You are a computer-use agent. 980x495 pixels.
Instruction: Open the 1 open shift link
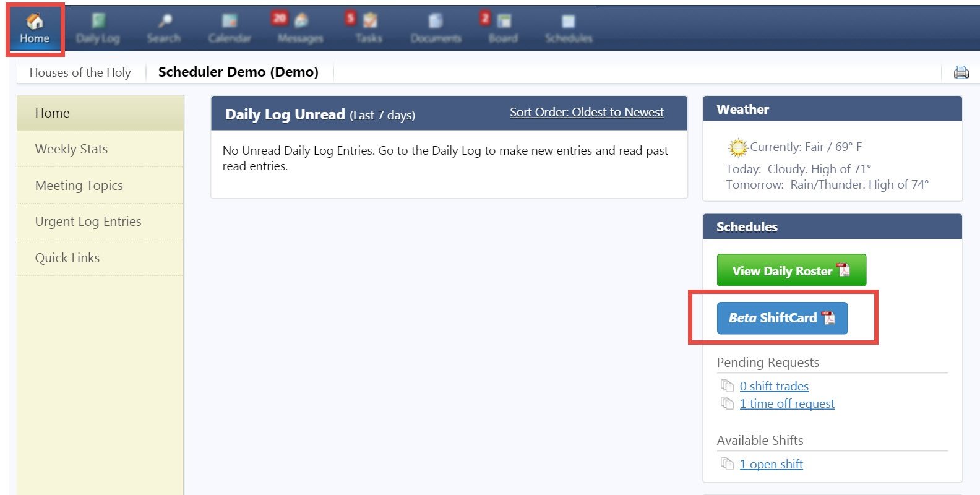[772, 464]
